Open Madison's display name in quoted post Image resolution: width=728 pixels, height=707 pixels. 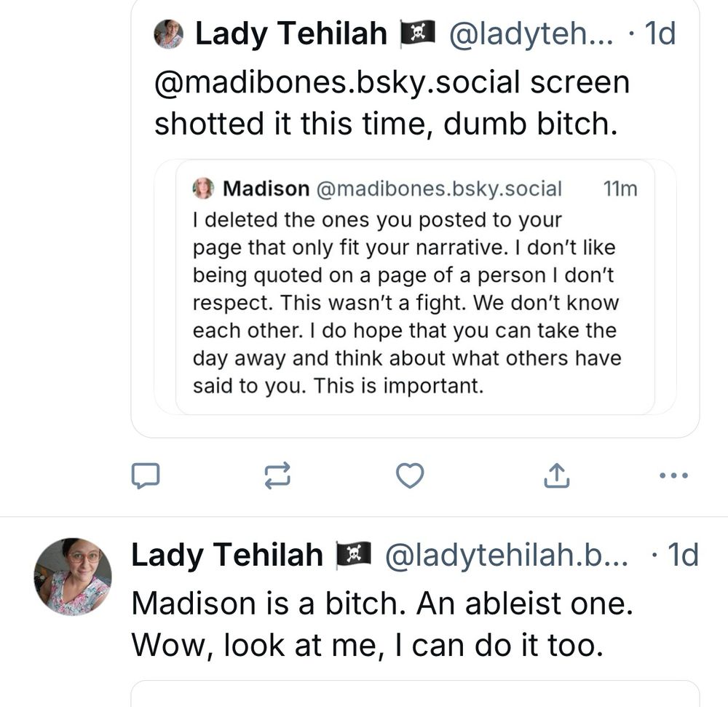pyautogui.click(x=266, y=189)
